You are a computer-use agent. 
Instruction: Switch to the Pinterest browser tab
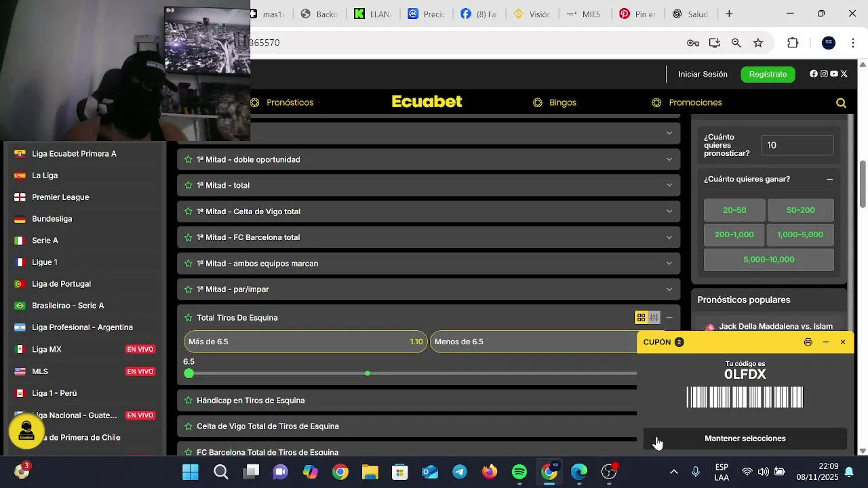(637, 14)
